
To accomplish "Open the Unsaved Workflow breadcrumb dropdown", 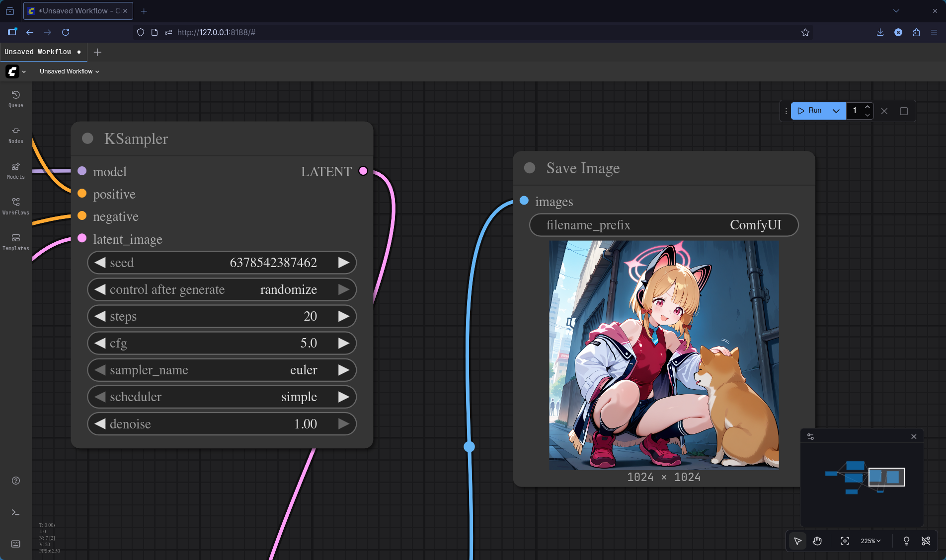I will pyautogui.click(x=70, y=71).
